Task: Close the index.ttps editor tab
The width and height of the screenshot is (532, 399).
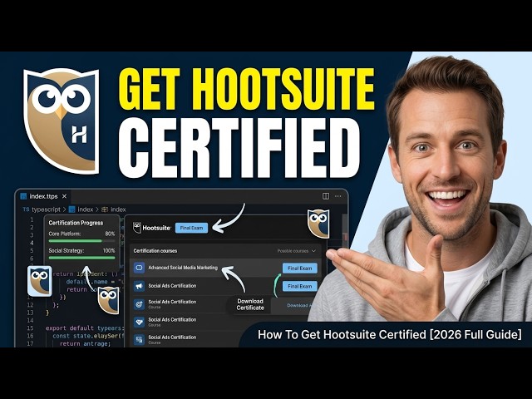Action: [65, 196]
